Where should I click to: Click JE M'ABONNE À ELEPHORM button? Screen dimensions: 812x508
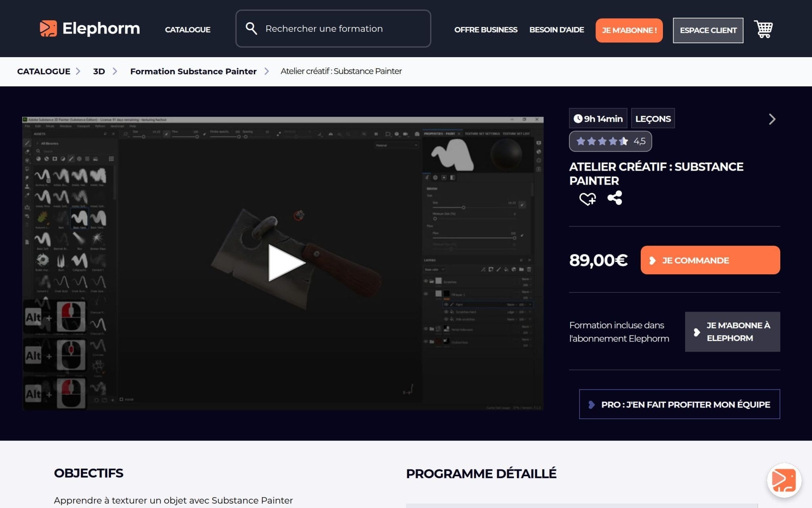coord(732,331)
